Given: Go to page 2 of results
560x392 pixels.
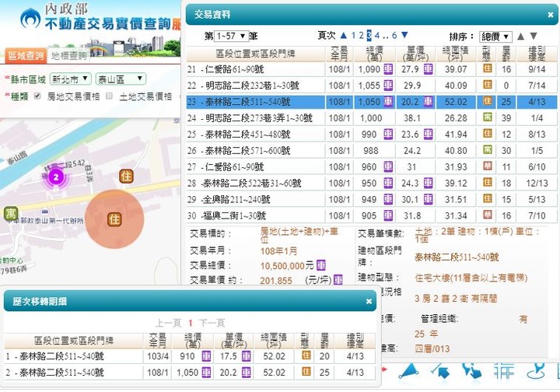Looking at the screenshot, I should tap(362, 35).
